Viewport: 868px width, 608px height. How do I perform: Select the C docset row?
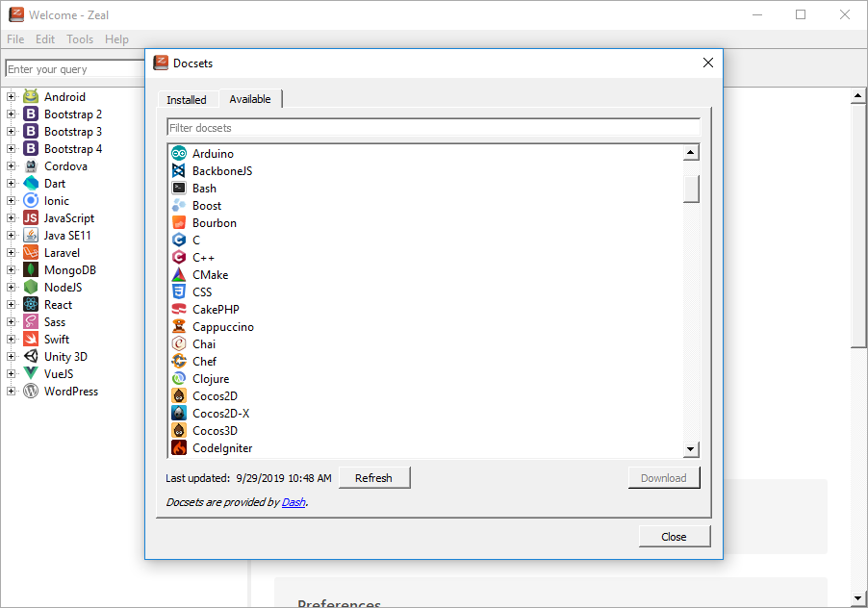tap(425, 240)
